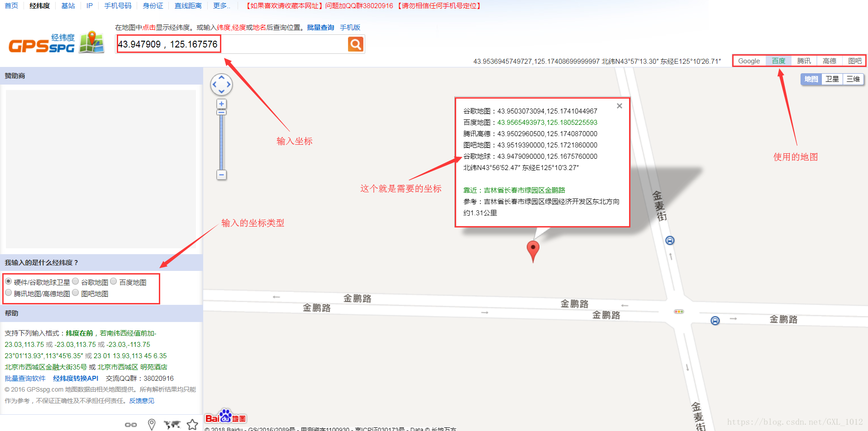Click the coordinate search input field
This screenshot has height=431, width=868.
pyautogui.click(x=232, y=44)
